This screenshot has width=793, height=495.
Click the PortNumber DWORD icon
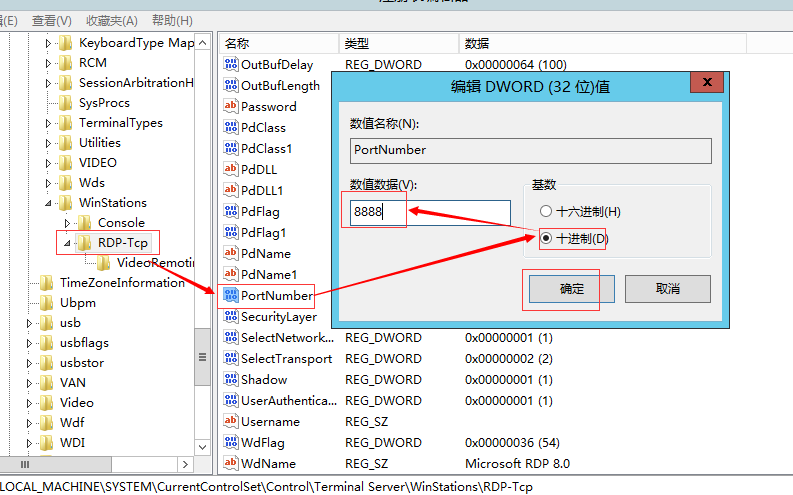(231, 295)
